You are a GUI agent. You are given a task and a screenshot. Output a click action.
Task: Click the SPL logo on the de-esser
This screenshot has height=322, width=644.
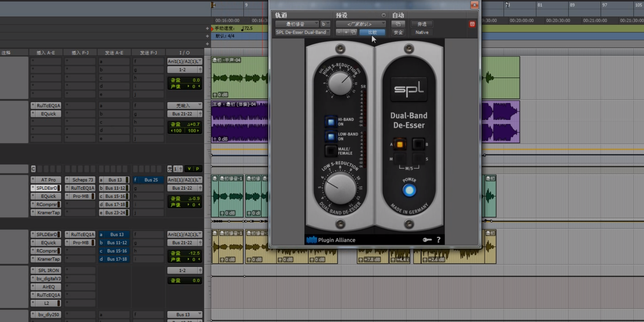[409, 89]
